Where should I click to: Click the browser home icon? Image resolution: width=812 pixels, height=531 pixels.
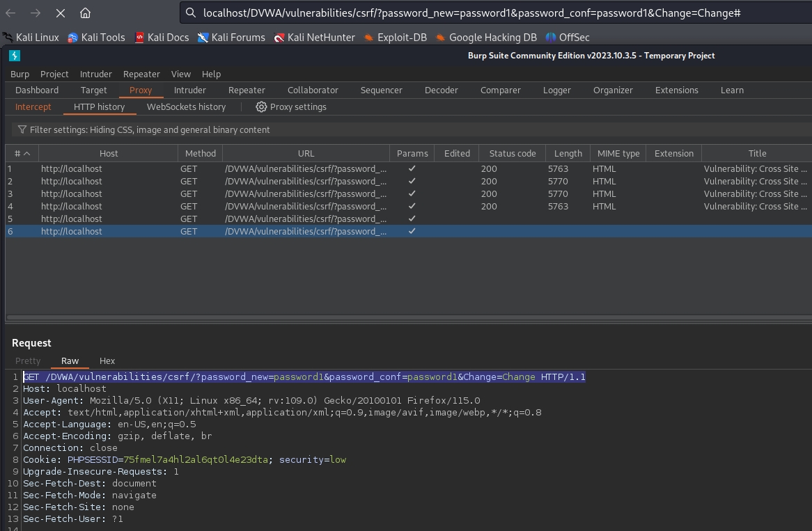pyautogui.click(x=85, y=13)
